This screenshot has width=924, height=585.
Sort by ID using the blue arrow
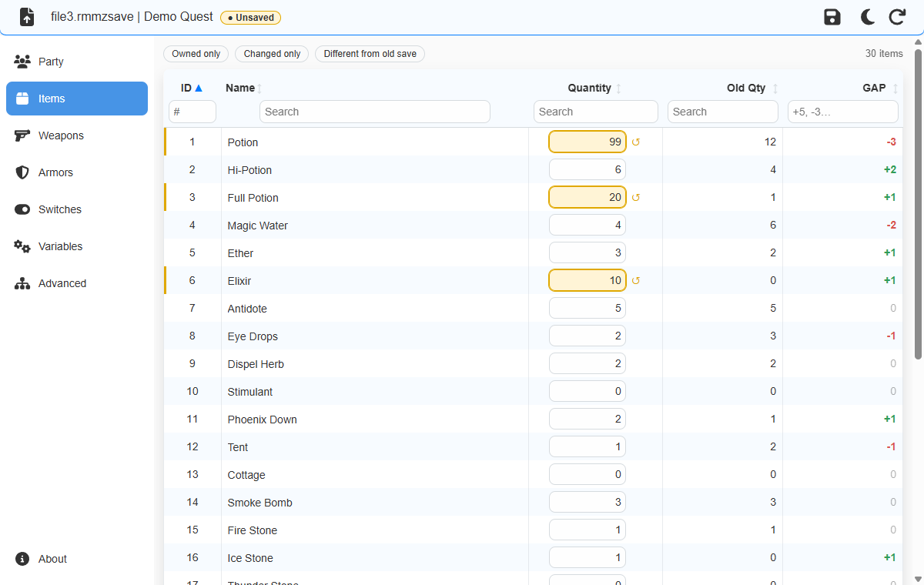coord(199,88)
